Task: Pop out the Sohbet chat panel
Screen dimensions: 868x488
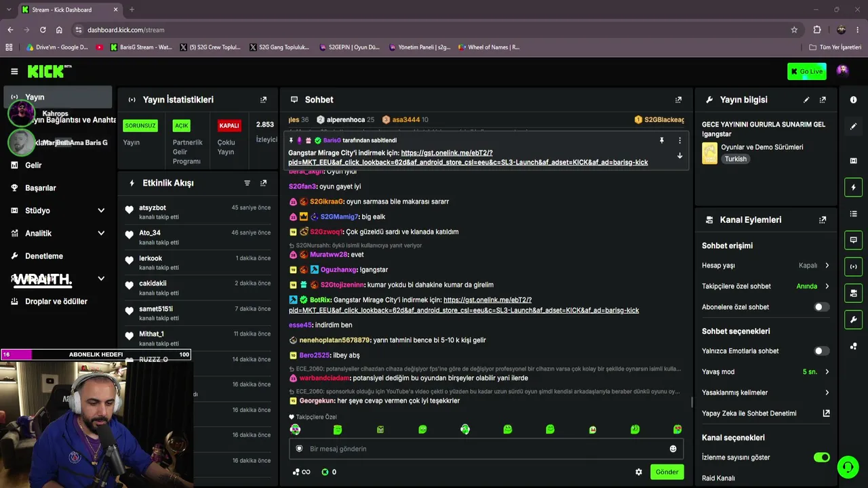Action: coord(678,100)
